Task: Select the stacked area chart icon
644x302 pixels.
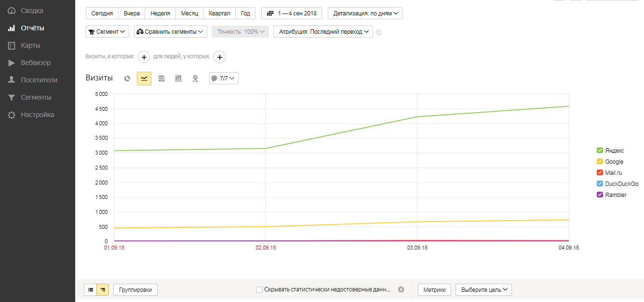Action: pyautogui.click(x=161, y=79)
